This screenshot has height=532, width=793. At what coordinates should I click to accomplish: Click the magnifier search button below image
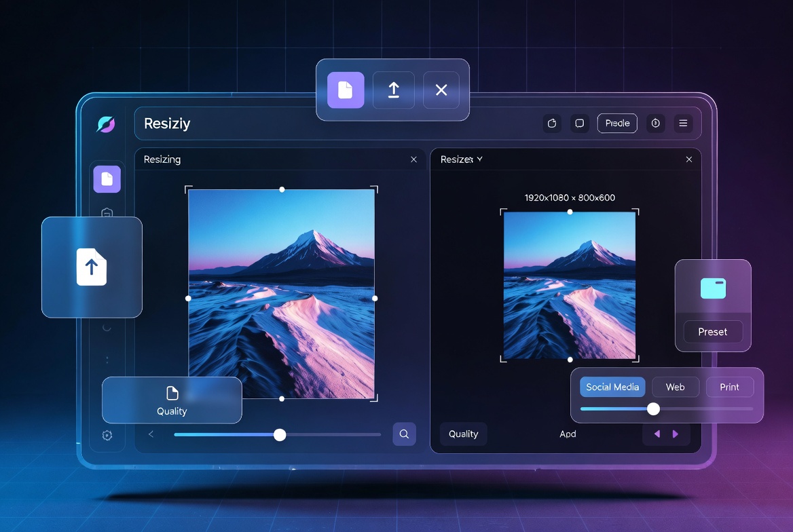pos(404,434)
